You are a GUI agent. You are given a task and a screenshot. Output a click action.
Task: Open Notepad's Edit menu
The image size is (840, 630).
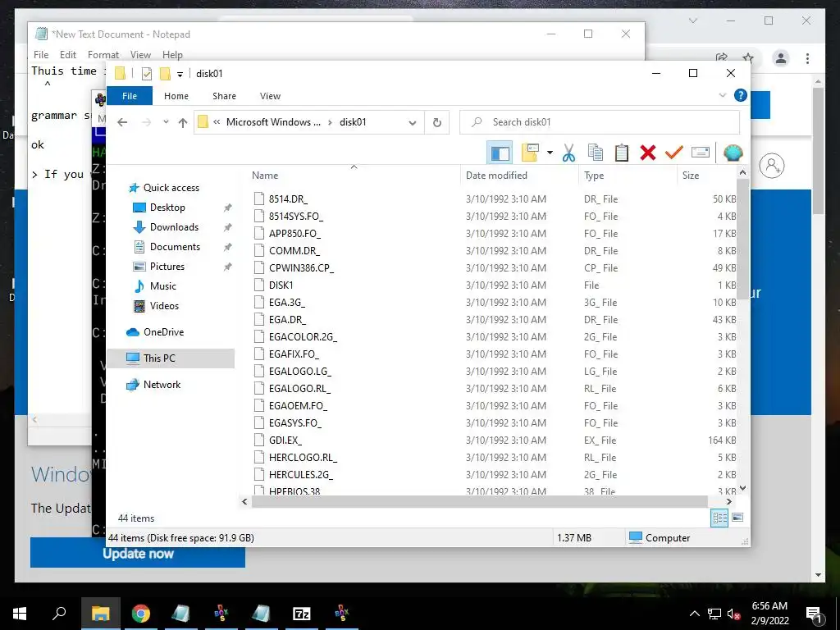[x=67, y=55]
